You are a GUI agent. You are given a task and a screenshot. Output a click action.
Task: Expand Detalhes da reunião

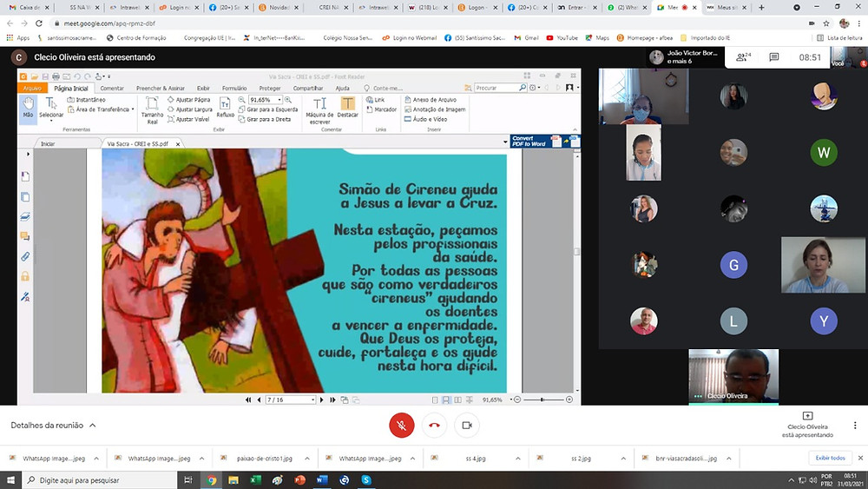pyautogui.click(x=53, y=426)
